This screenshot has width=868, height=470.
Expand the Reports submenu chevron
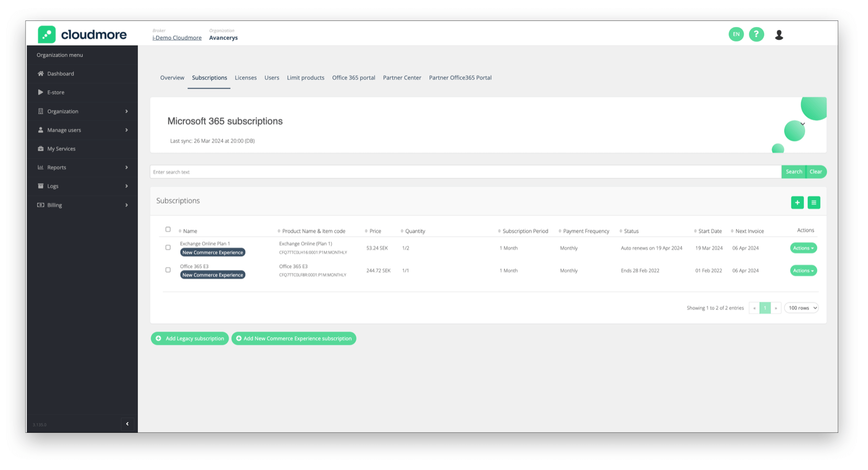coord(126,167)
